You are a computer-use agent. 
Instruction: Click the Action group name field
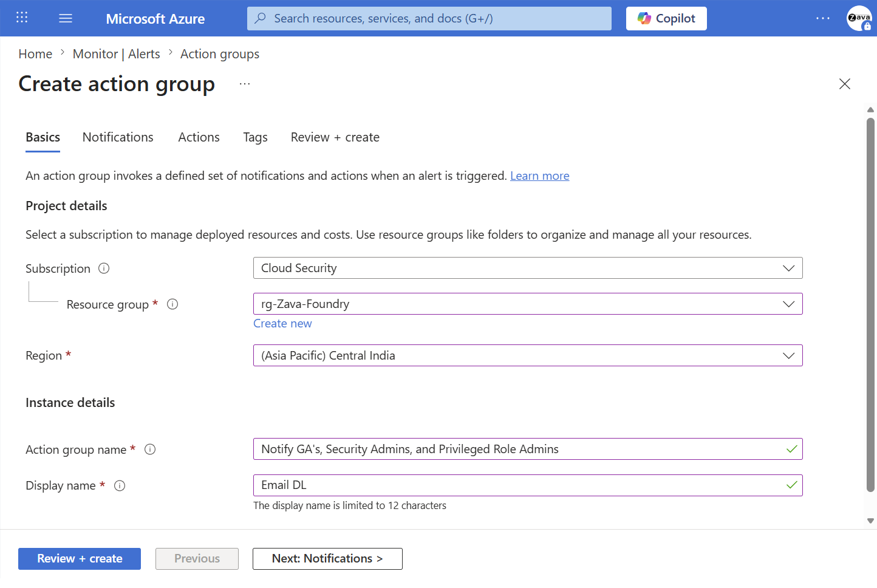pos(528,449)
